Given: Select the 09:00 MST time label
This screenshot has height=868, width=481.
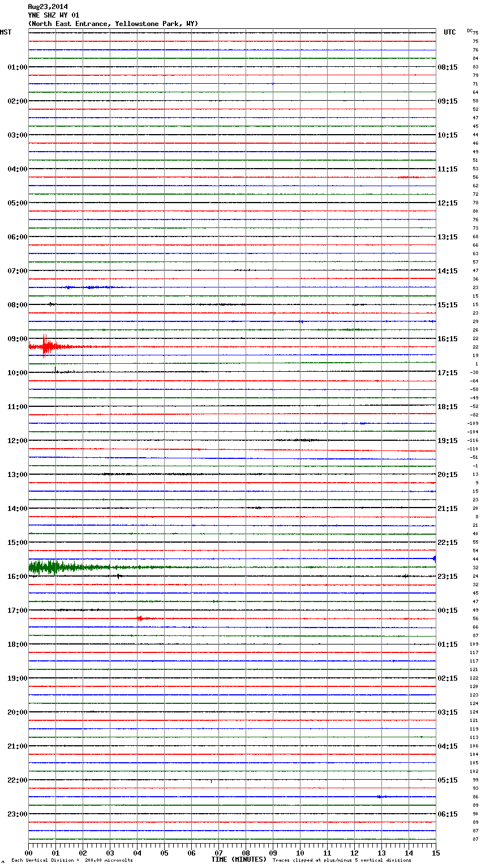Looking at the screenshot, I should [x=17, y=339].
